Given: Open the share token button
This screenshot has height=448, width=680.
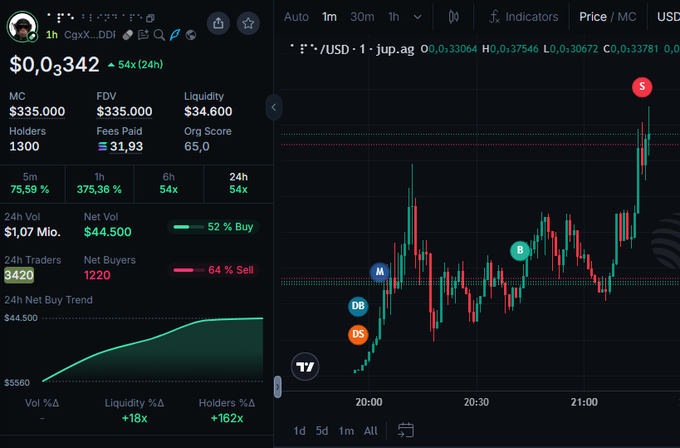Looking at the screenshot, I should [x=218, y=23].
